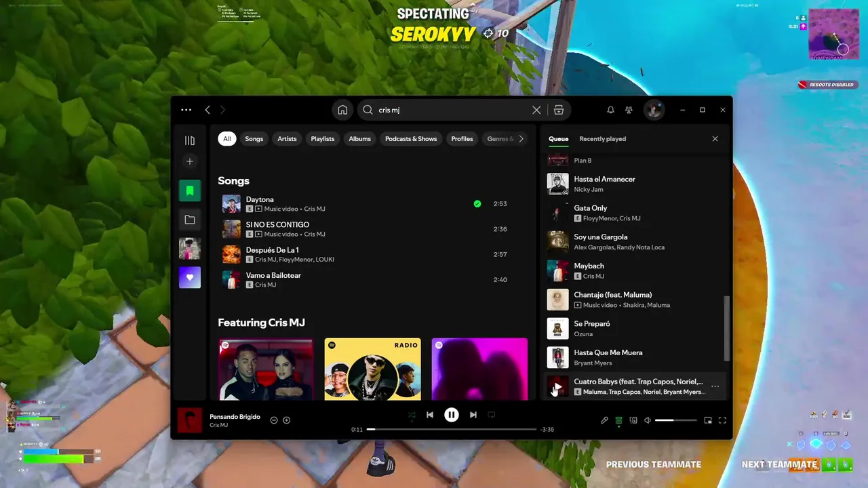Select the All filter chip
The width and height of the screenshot is (868, 488).
[226, 139]
